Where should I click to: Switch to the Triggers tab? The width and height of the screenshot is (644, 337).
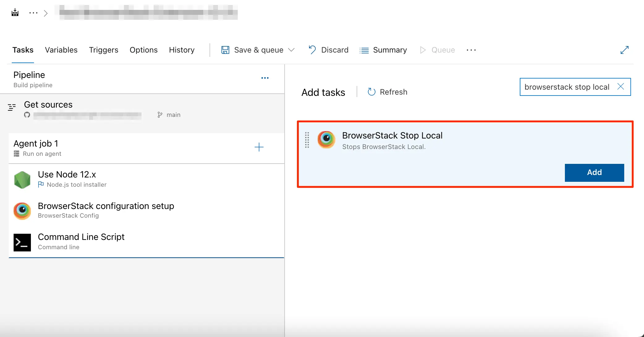pos(104,50)
